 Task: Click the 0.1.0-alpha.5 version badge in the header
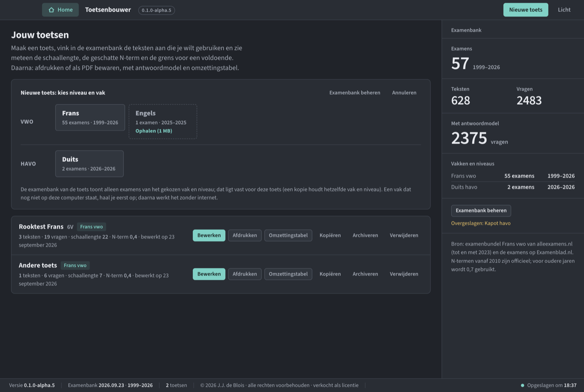[156, 10]
